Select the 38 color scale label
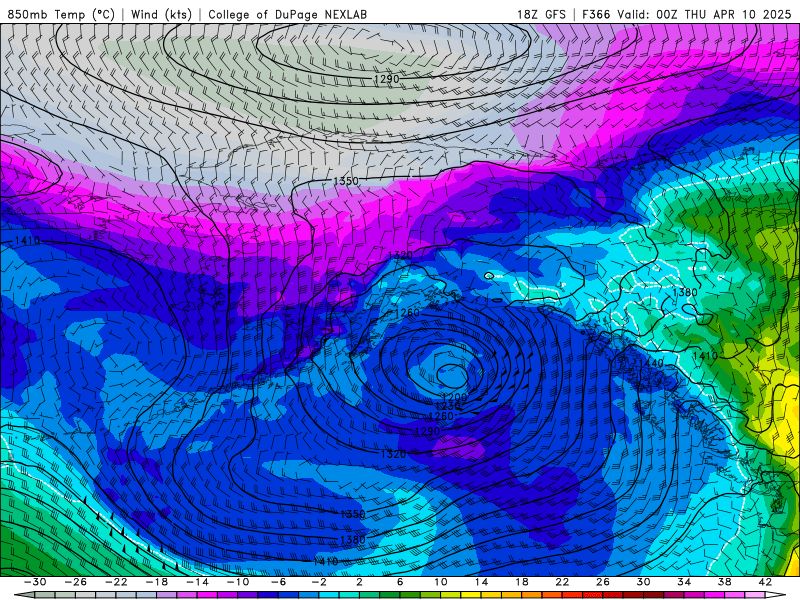Viewport: 800px width, 600px height. tap(724, 582)
